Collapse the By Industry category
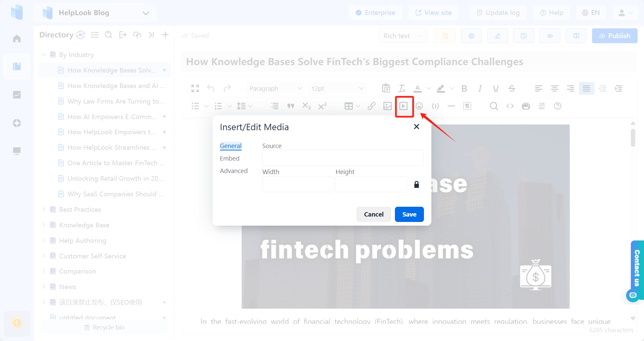 coord(44,54)
